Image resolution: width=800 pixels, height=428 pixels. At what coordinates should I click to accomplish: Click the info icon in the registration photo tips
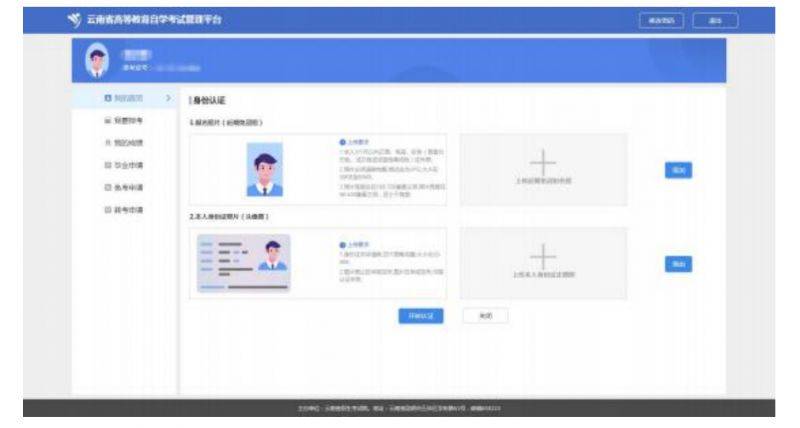coord(345,142)
